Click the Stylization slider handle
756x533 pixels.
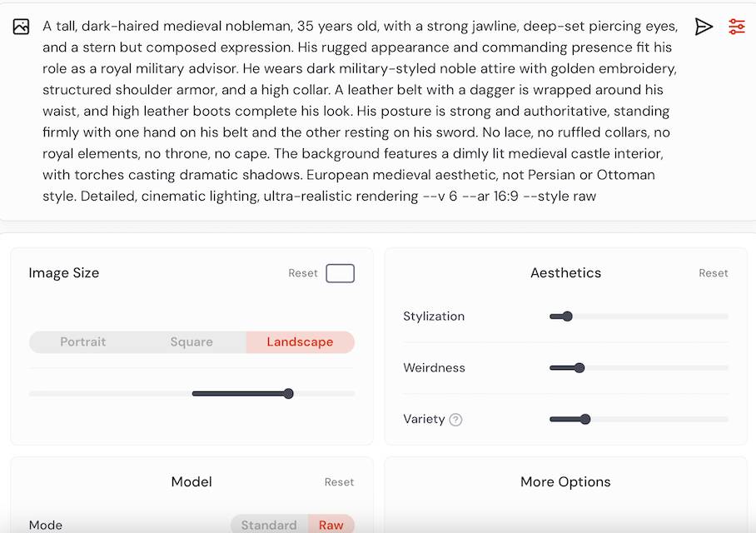click(567, 316)
